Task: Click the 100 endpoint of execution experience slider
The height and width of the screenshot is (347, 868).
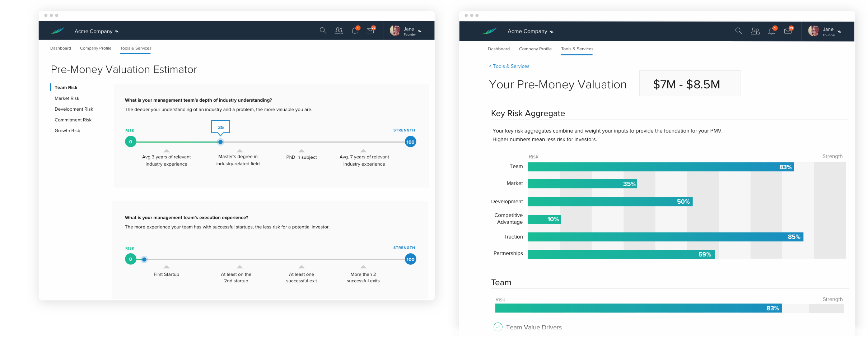Action: [x=410, y=259]
